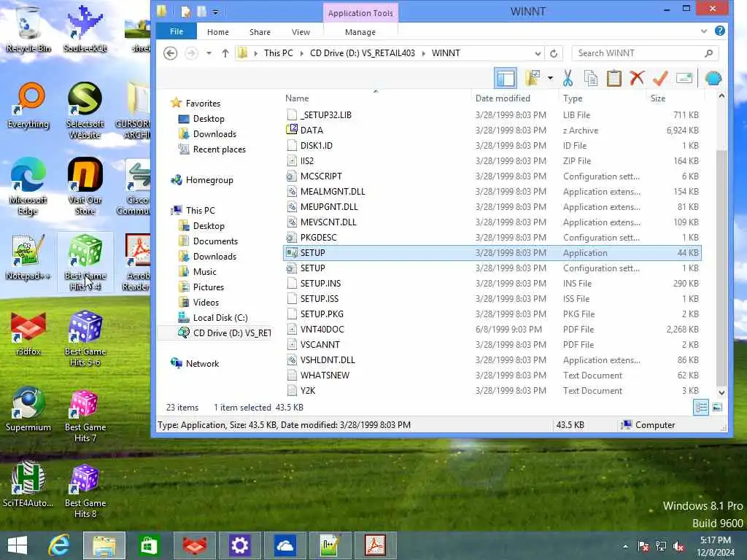747x560 pixels.
Task: Click the Folder Options toolbar icon
Action: click(x=533, y=78)
